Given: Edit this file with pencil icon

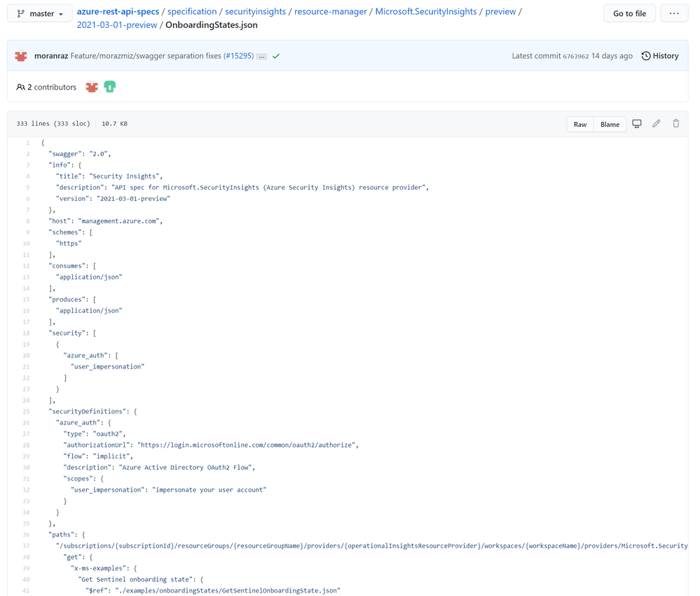Looking at the screenshot, I should (x=657, y=124).
